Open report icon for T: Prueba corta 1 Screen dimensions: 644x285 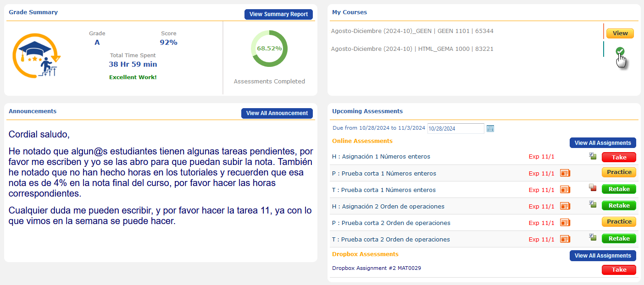click(x=565, y=190)
